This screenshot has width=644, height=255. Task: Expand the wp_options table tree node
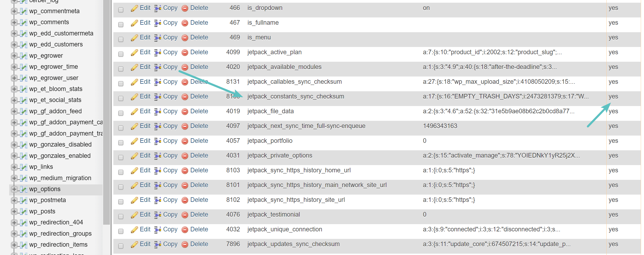(x=14, y=189)
